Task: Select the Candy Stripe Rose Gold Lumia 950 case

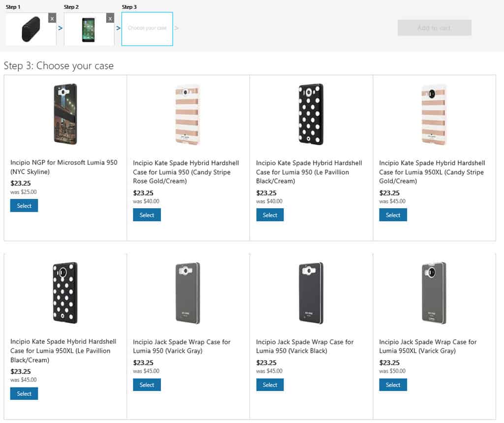Action: 147,215
